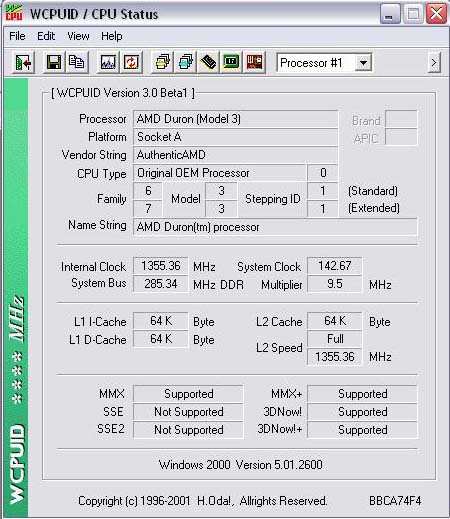The width and height of the screenshot is (450, 519).
Task: Click the yellow stacked windows icon
Action: coord(162,62)
